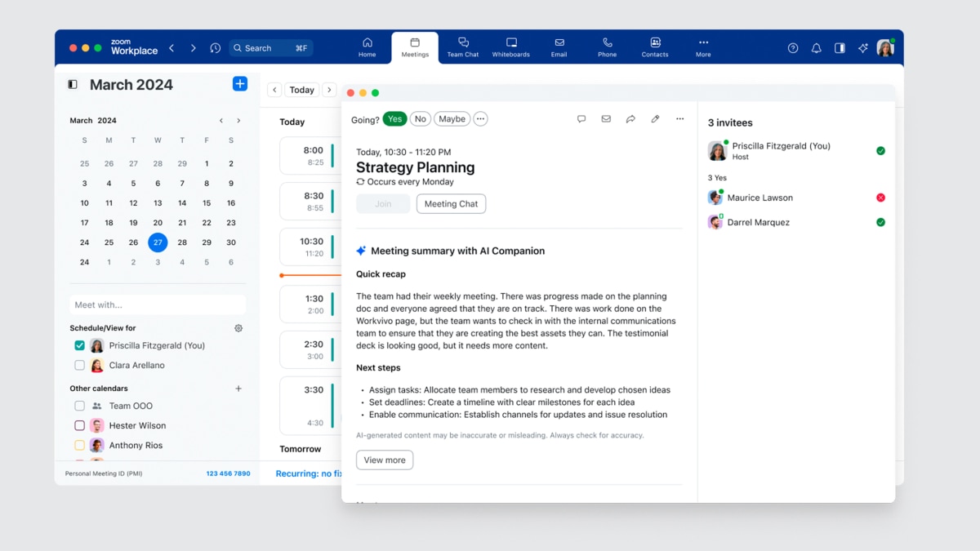Open the 1:30 meeting card
The width and height of the screenshot is (980, 551).
point(310,304)
